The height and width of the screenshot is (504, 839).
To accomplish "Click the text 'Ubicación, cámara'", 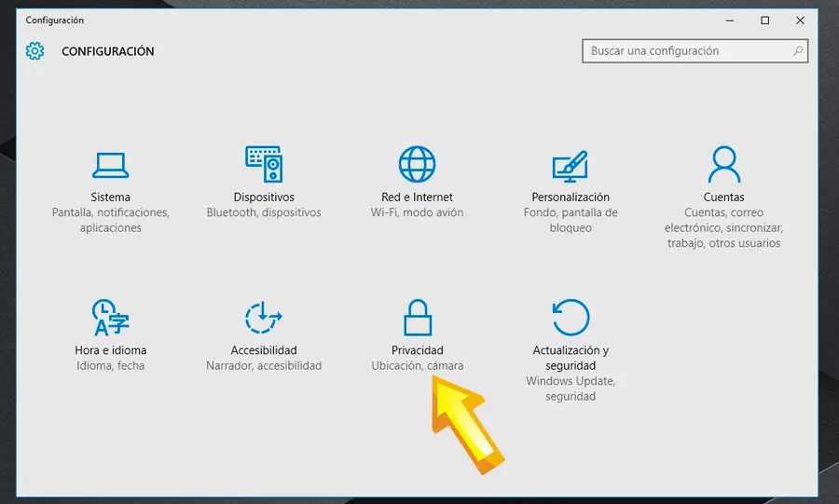I will click(x=418, y=365).
